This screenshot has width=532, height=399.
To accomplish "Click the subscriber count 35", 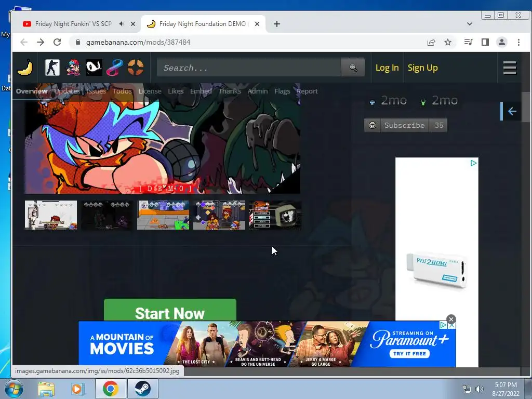I will (438, 125).
